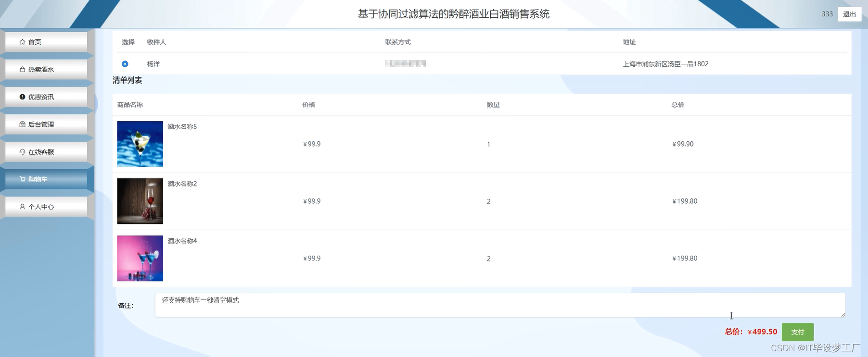Screen dimensions: 868x357
Task: Click the 数量 column header
Action: [x=493, y=105]
